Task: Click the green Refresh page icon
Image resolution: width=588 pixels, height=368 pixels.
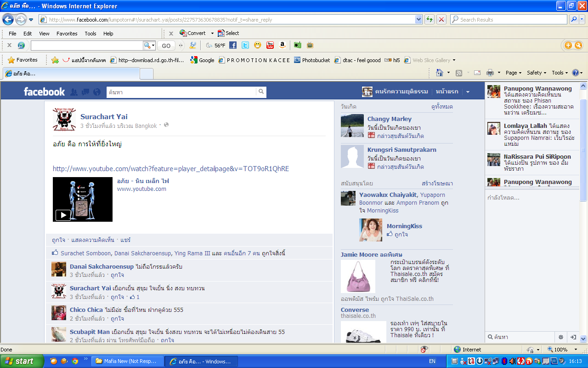Action: point(429,19)
